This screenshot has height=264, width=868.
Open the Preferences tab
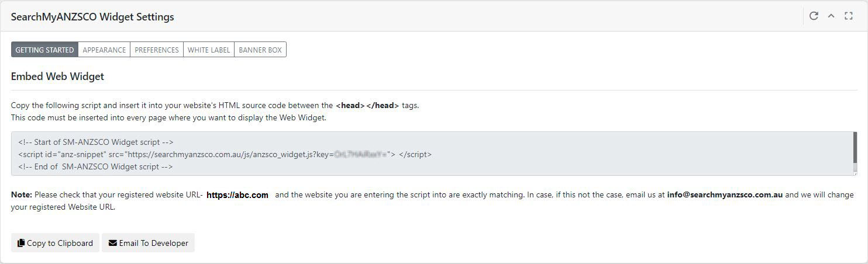[157, 50]
